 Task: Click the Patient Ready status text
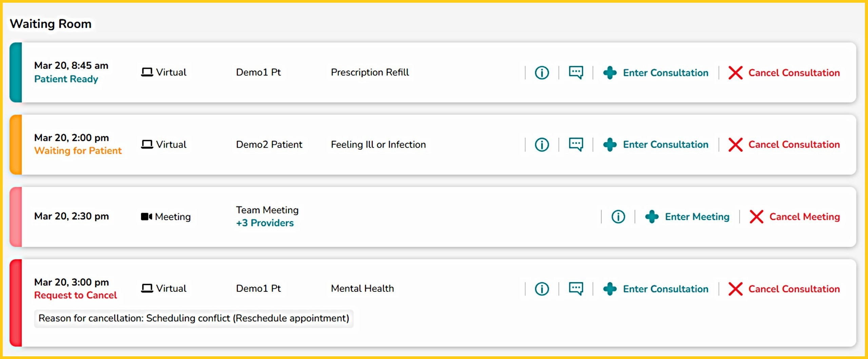click(x=66, y=79)
